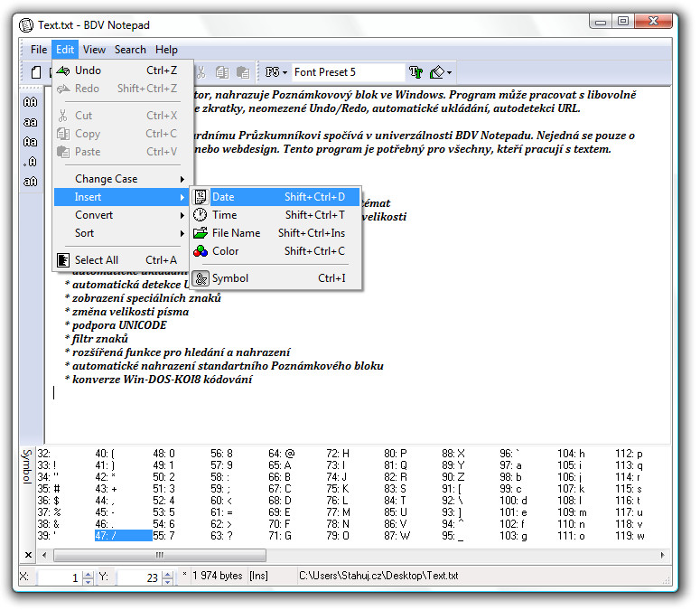Click the Paste toolbar icon
Screen dimensions: 700x610
(x=243, y=72)
